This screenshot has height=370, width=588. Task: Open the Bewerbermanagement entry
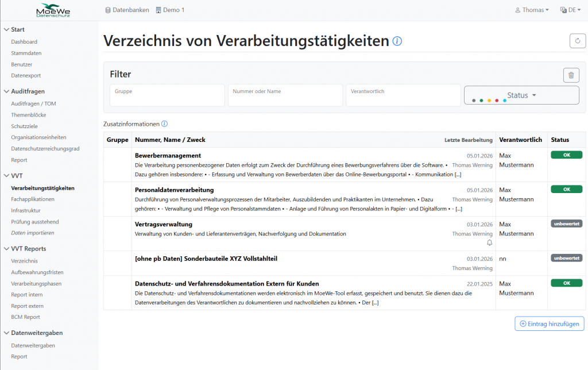[168, 155]
